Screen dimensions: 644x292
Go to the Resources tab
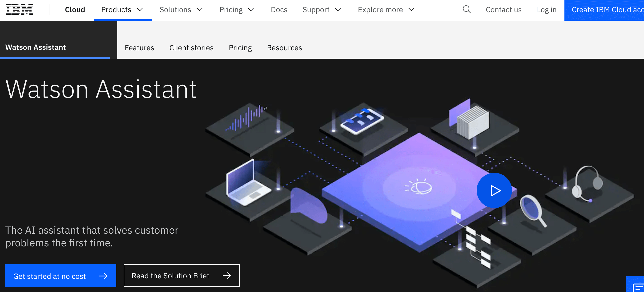pyautogui.click(x=284, y=48)
